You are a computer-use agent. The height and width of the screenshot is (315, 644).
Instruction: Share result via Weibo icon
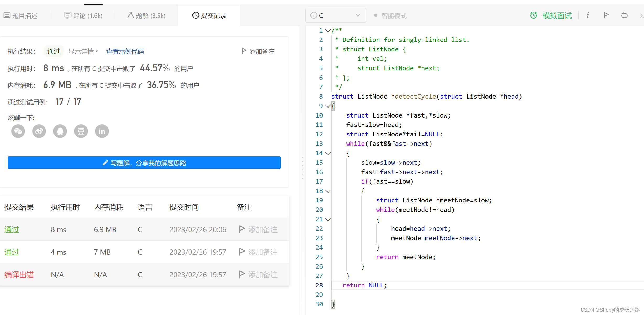[x=39, y=131]
